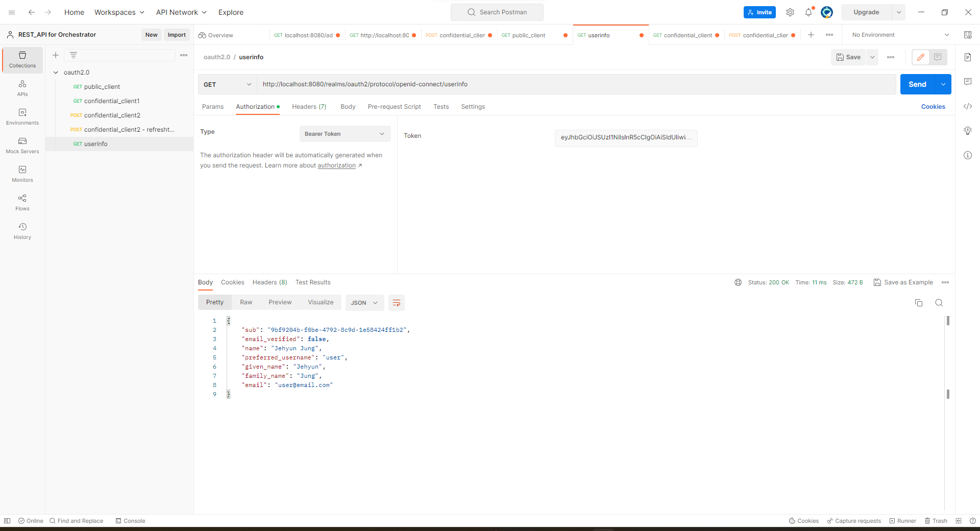This screenshot has height=531, width=980.
Task: Click the Invite button
Action: pos(759,12)
